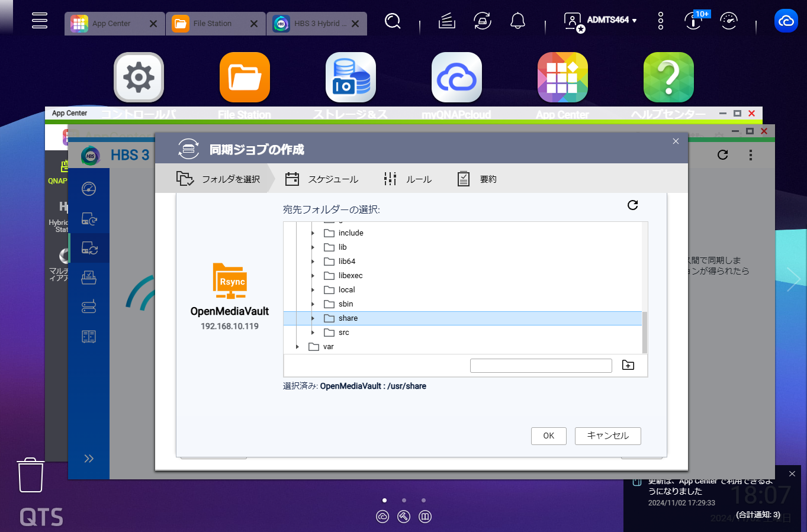Open the HBS 3 jobs sidebar icon
807x532 pixels.
click(x=89, y=278)
